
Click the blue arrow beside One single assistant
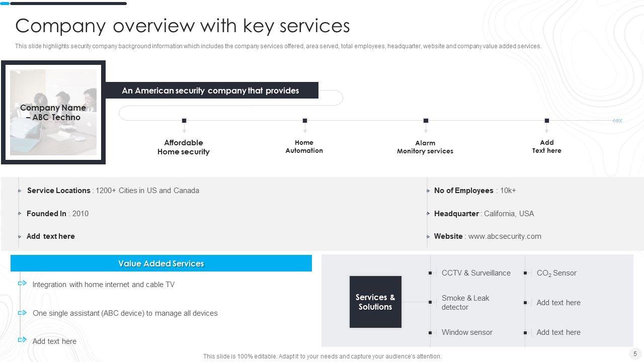pos(22,313)
